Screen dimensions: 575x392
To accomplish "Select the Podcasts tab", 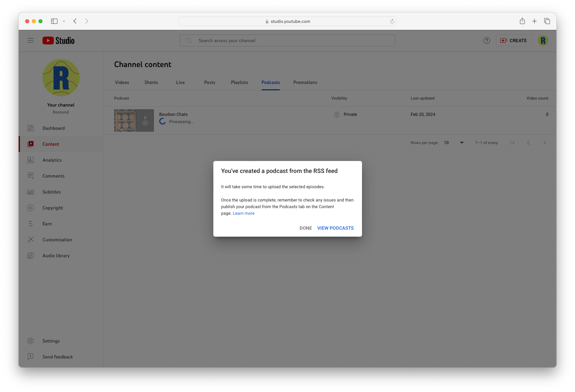I will click(271, 82).
